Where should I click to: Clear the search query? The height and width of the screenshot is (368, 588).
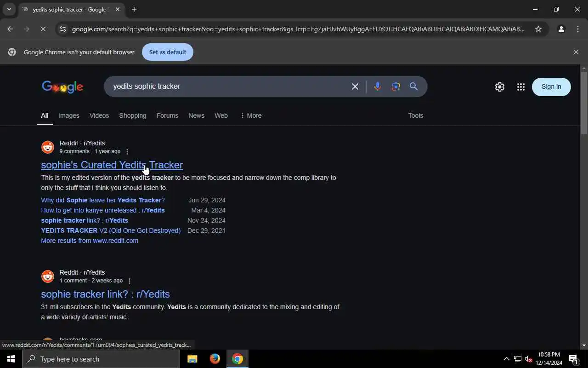(x=355, y=86)
